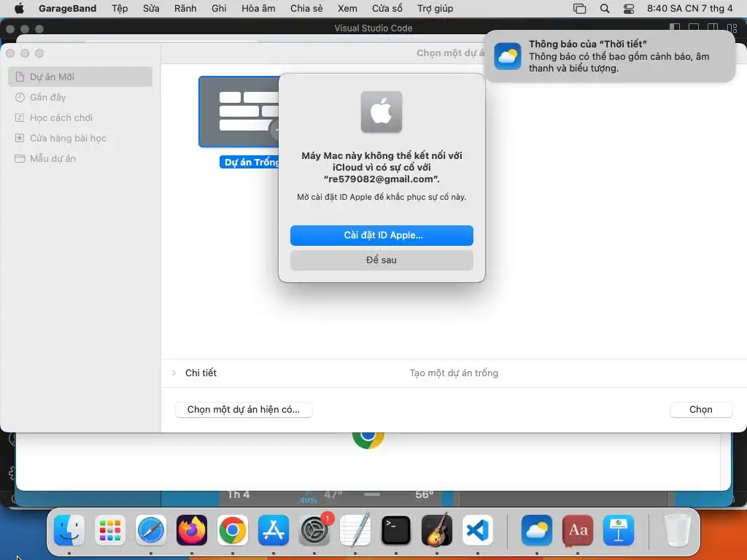Viewport: 747px width, 560px height.
Task: Toggle secondary sidebar icon in VS Code titlebar
Action: [713, 28]
